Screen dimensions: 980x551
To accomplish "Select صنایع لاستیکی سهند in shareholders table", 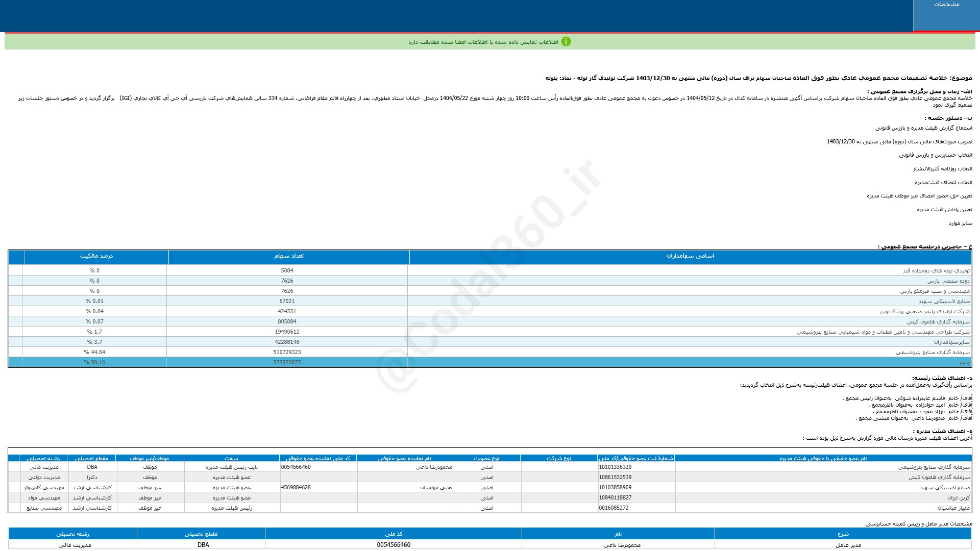I will coord(944,302).
